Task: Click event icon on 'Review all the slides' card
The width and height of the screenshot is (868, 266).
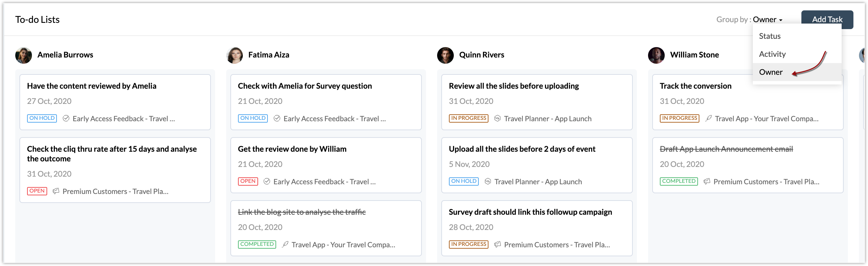Action: 497,118
